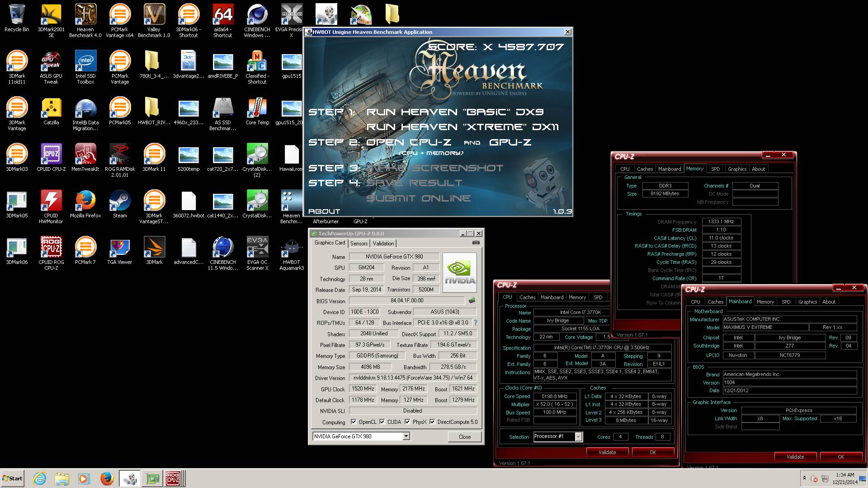
Task: Click the Driver Version field in GPU-Z
Action: pyautogui.click(x=413, y=378)
